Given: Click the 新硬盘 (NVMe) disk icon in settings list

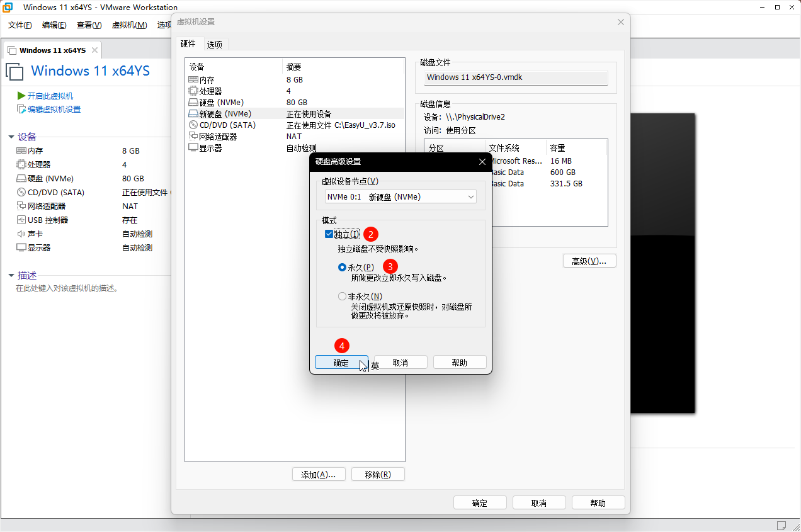Looking at the screenshot, I should click(193, 114).
